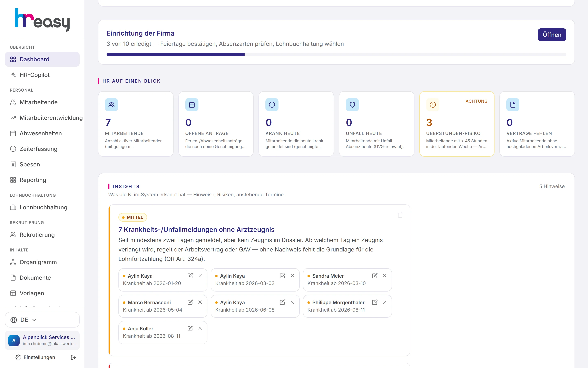Viewport: 588px width, 368px height.
Task: Click the Rekrutierung people icon
Action: point(13,235)
